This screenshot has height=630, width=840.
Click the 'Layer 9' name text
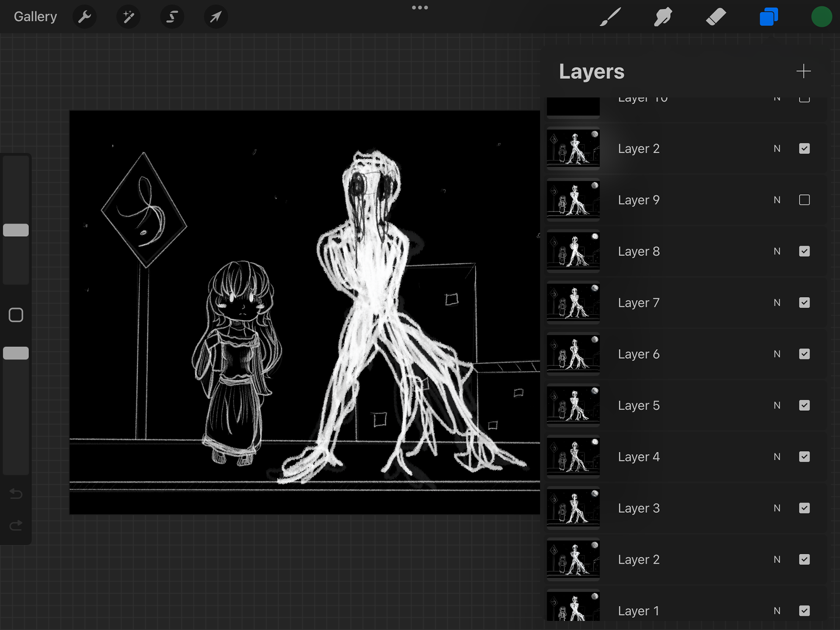[639, 200]
